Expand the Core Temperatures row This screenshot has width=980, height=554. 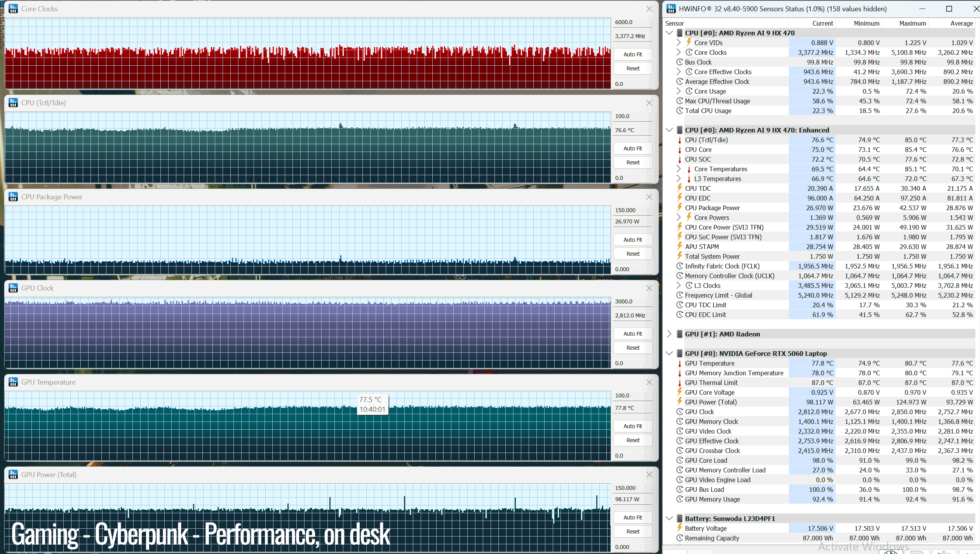[x=679, y=169]
